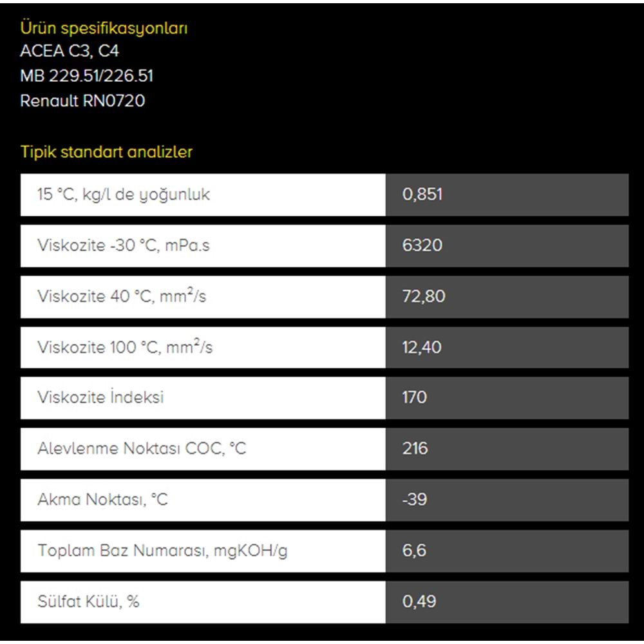Click the 'Ürün spesifikasyonları' heading

[104, 28]
